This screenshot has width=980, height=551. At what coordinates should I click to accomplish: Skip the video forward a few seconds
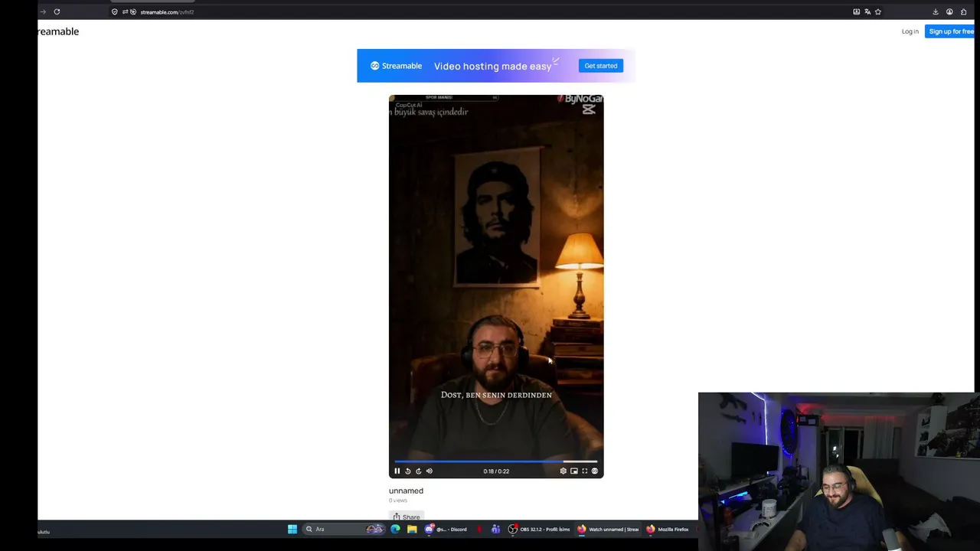[418, 471]
